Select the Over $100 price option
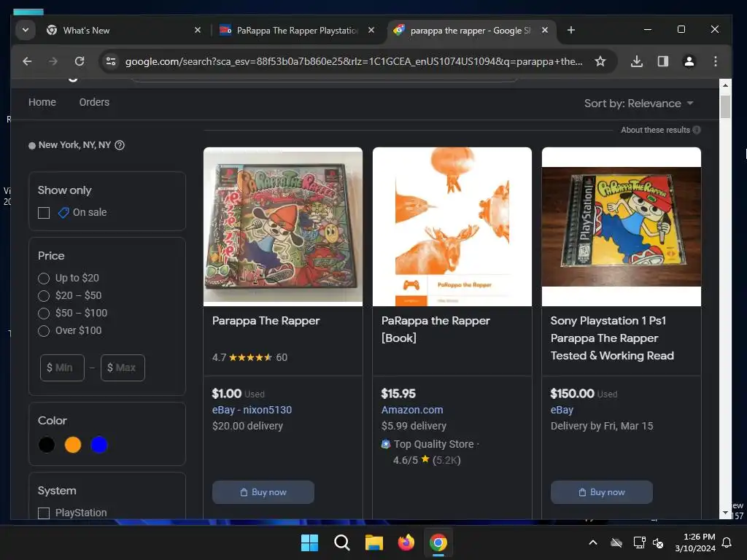 click(x=44, y=331)
